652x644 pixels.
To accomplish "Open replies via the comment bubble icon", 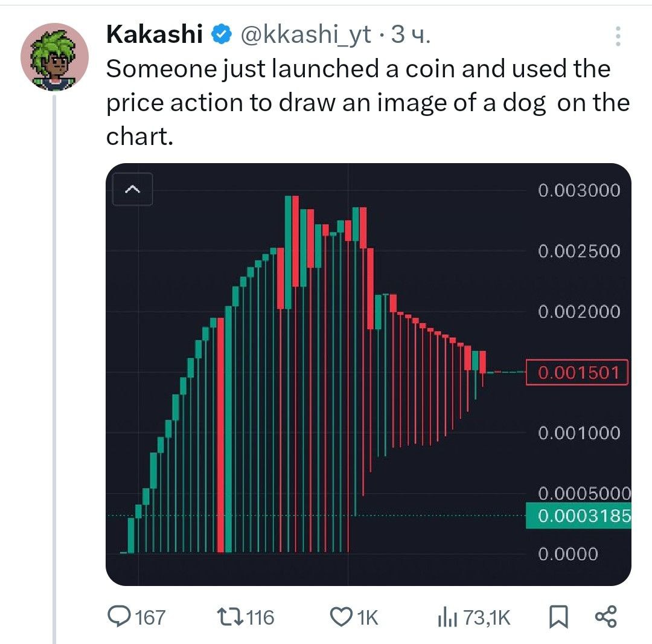I will pyautogui.click(x=120, y=617).
